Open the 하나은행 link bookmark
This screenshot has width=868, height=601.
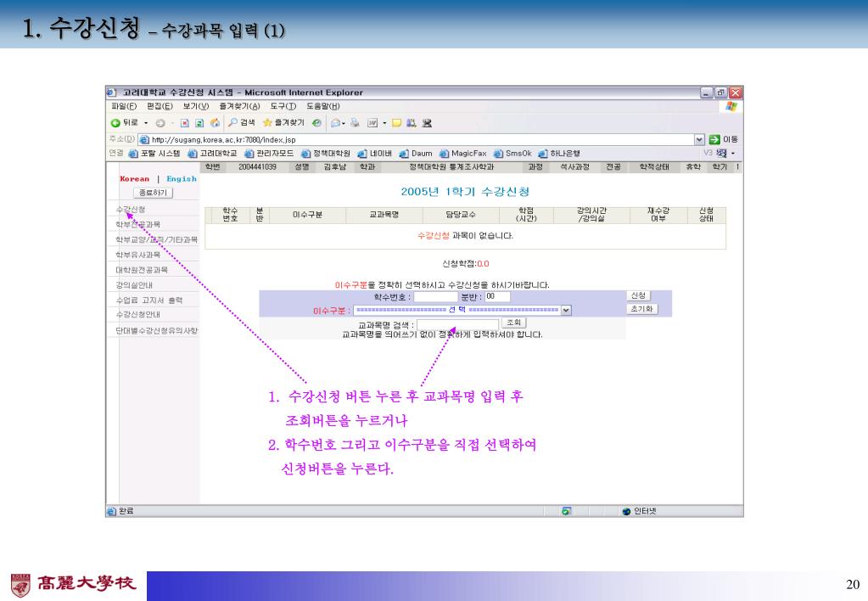(559, 154)
